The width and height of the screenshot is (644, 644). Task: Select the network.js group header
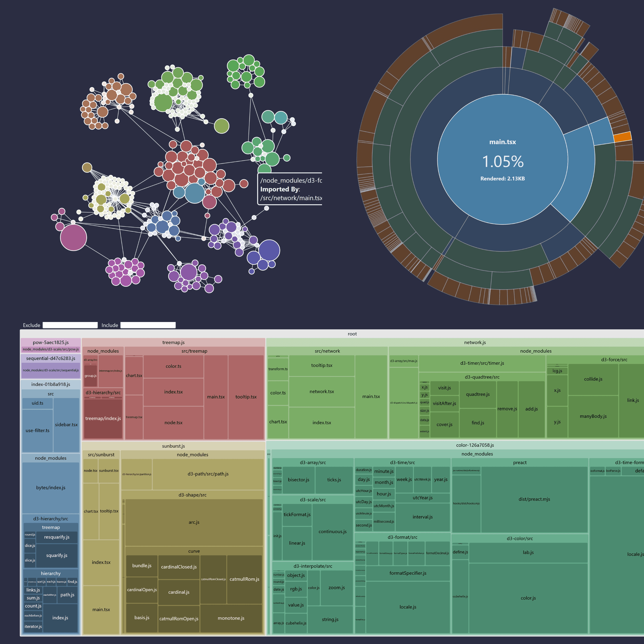click(x=475, y=342)
